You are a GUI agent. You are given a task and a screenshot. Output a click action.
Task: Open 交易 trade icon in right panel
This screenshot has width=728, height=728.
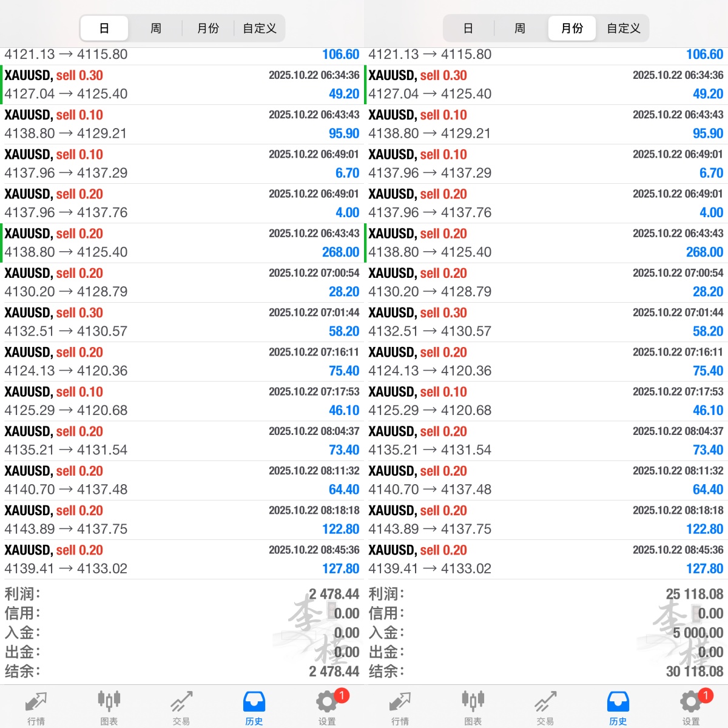point(545,707)
